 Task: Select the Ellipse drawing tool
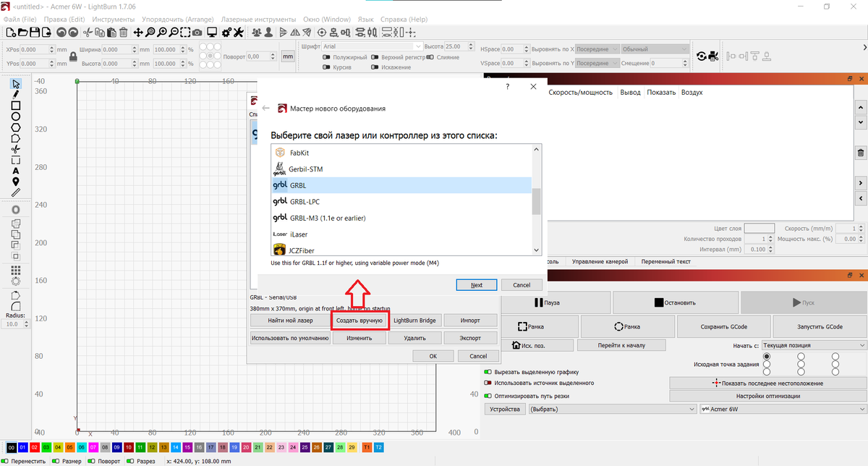(15, 116)
